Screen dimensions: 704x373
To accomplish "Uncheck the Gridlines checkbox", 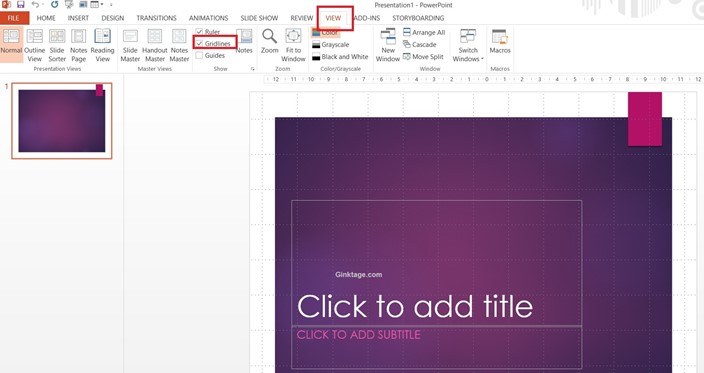I will tap(199, 44).
